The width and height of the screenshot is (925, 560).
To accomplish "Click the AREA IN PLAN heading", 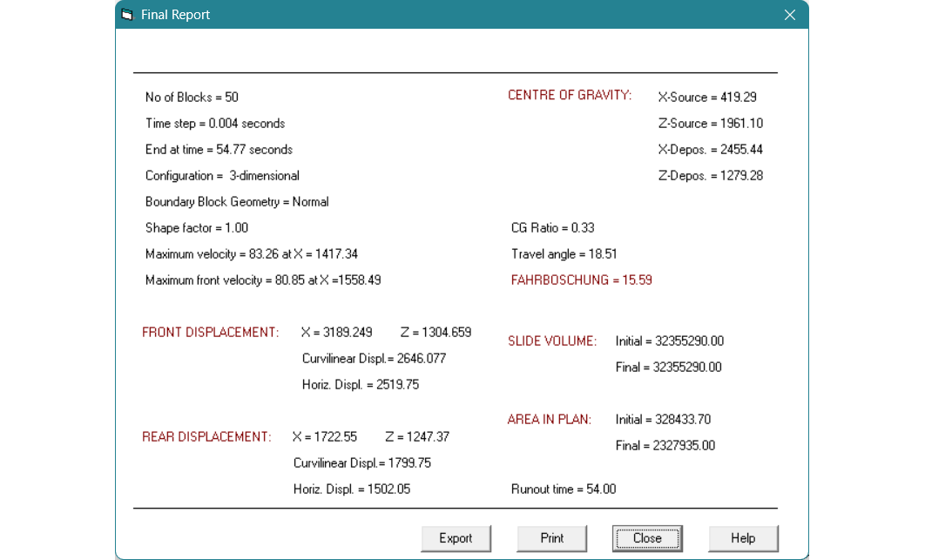I will 550,420.
